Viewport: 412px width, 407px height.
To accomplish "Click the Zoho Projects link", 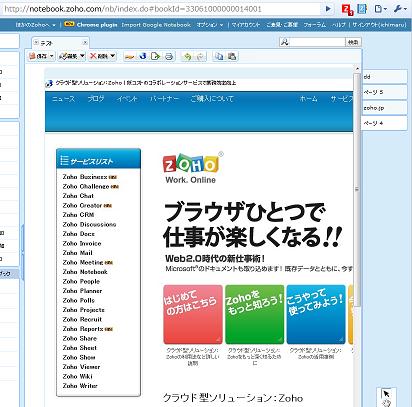I will [83, 310].
